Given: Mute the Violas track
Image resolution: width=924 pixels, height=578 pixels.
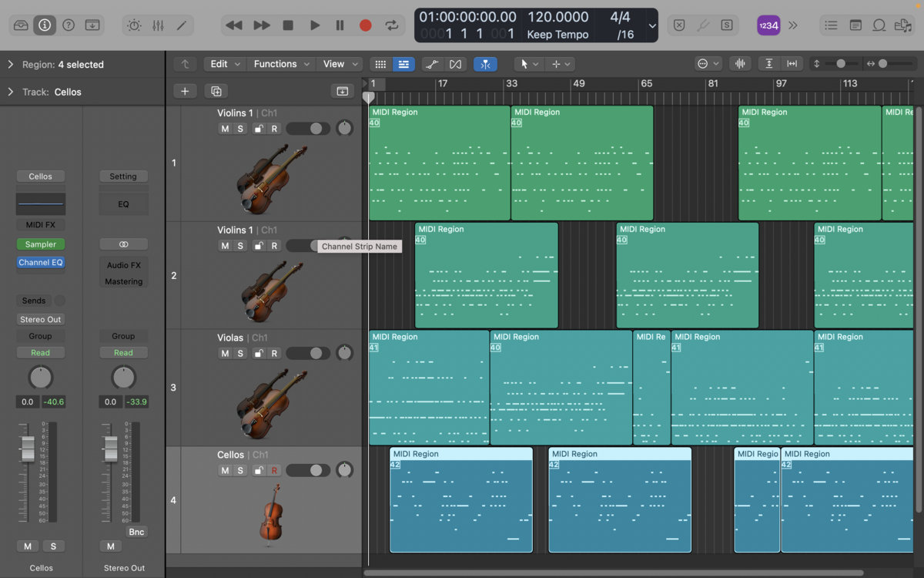Looking at the screenshot, I should click(225, 353).
